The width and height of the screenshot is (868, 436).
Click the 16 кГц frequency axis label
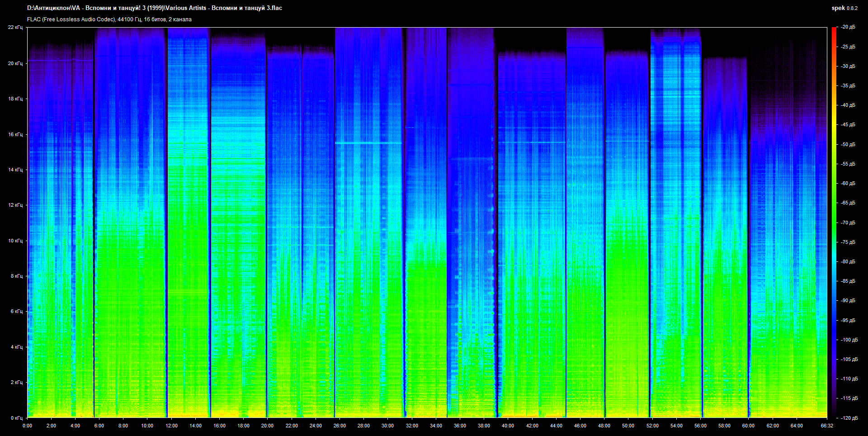(x=15, y=134)
